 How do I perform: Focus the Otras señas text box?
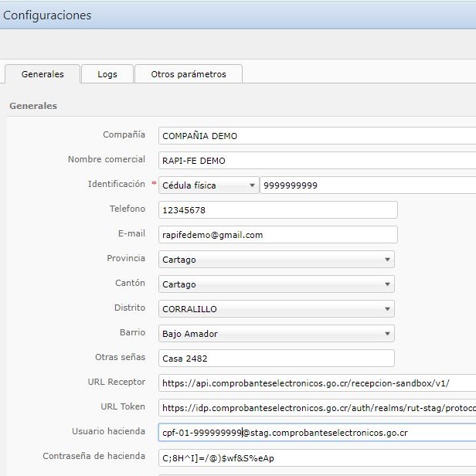click(x=277, y=359)
